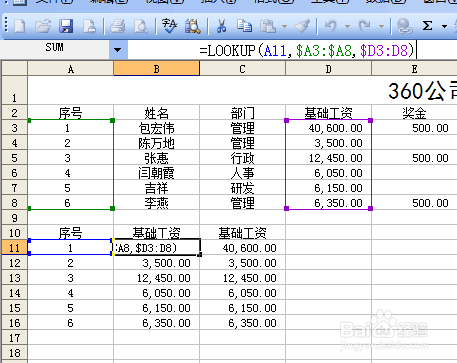
Task: Click editing cell B11 showing formula
Action: click(x=157, y=248)
